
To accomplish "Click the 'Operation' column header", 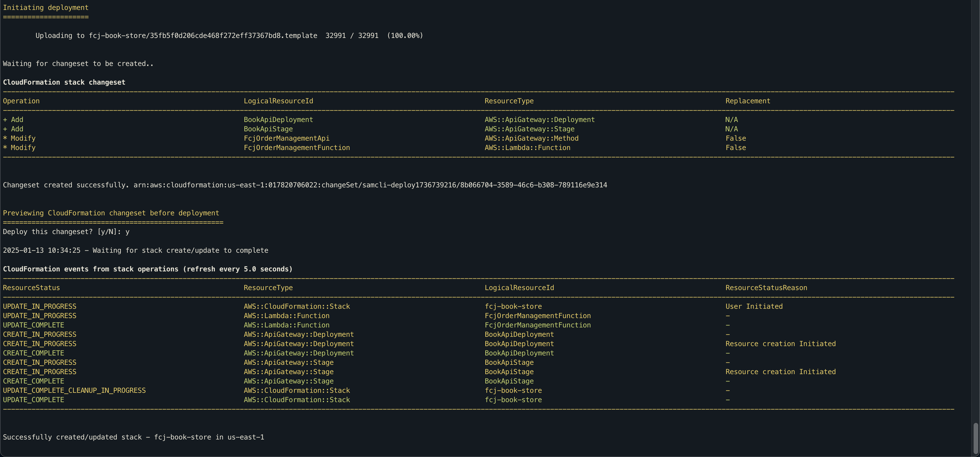I will [x=21, y=101].
